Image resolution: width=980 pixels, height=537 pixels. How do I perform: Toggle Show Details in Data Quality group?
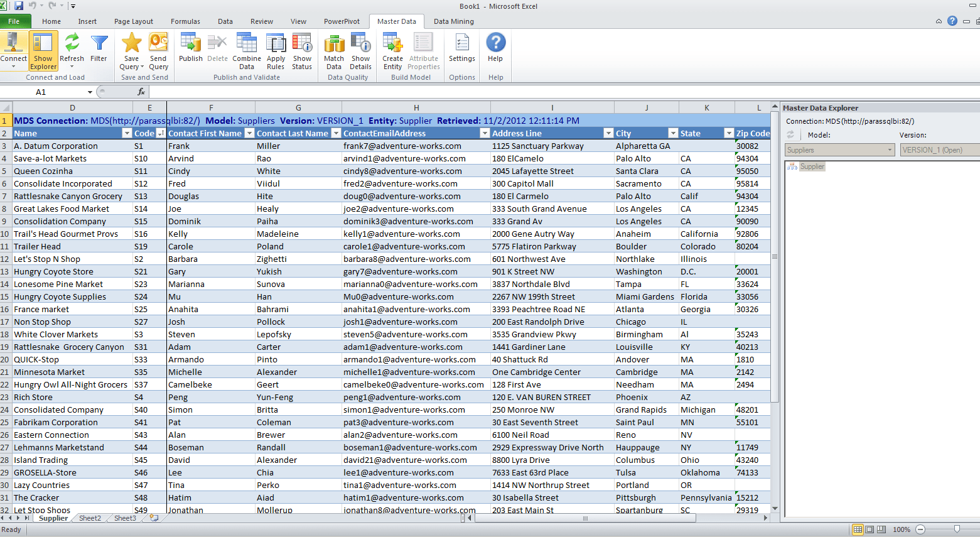(360, 50)
